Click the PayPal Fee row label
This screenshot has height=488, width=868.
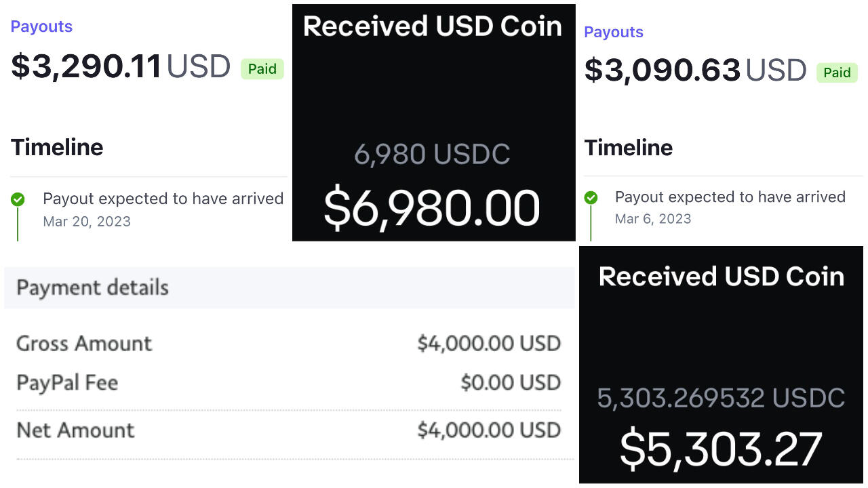click(x=67, y=382)
